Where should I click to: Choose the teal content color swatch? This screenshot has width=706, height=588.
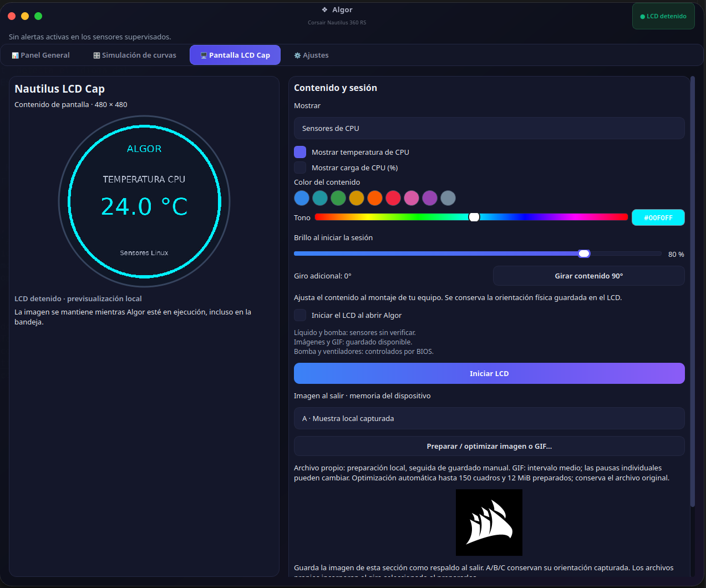pos(320,198)
